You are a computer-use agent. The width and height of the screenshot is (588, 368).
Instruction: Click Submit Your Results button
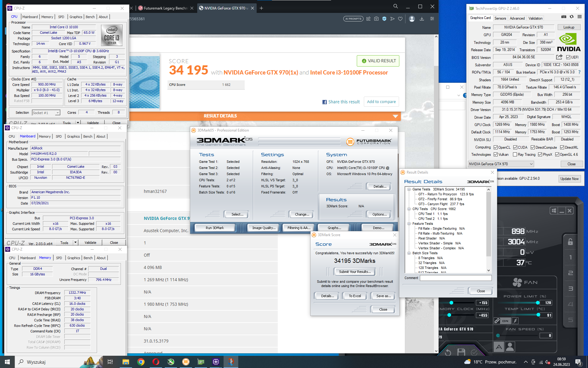click(355, 272)
